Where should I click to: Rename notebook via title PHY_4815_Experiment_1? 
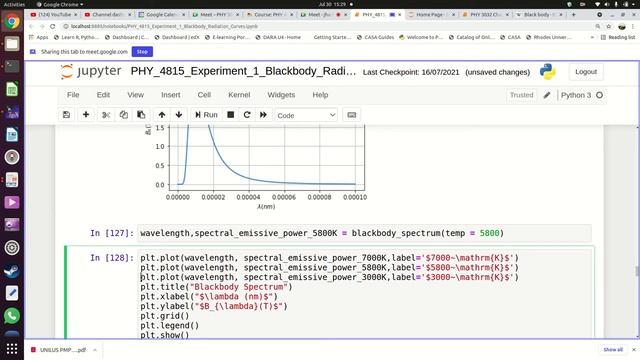coord(243,71)
